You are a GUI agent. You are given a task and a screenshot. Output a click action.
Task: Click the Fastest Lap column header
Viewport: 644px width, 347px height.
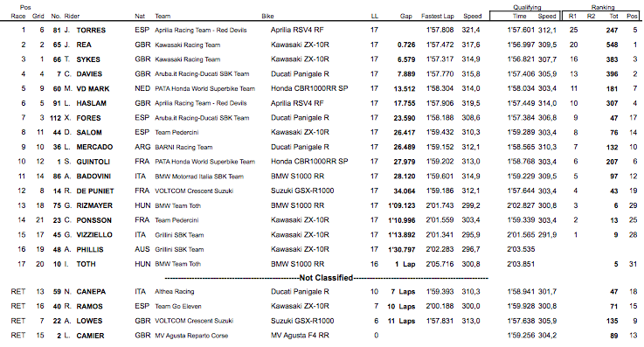tap(438, 16)
